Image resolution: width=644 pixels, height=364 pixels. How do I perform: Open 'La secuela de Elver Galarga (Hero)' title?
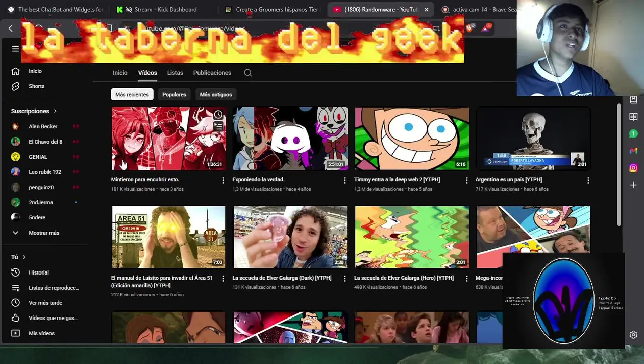coord(404,278)
